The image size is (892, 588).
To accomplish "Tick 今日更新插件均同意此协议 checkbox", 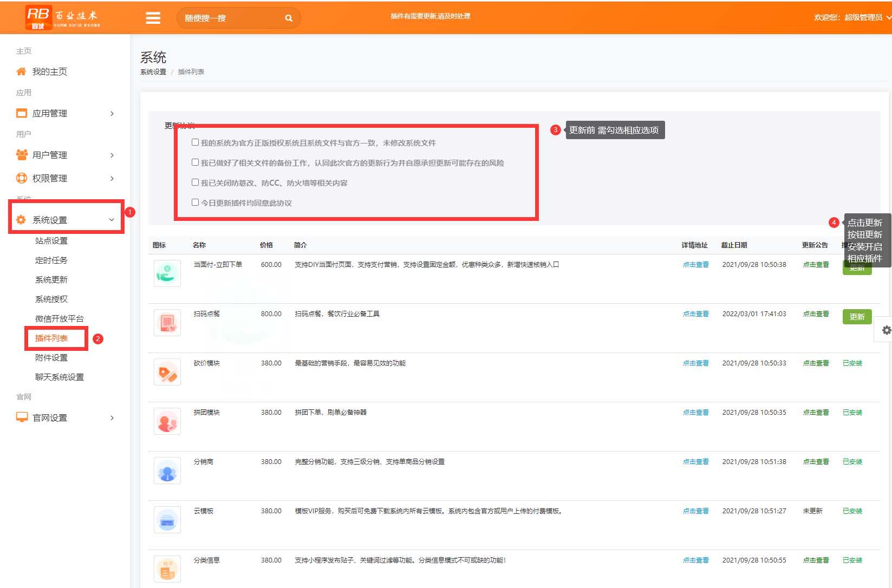I will (x=195, y=202).
